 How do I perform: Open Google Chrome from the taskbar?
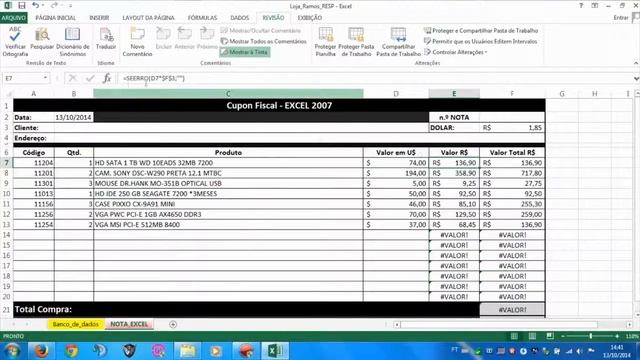tap(71, 351)
